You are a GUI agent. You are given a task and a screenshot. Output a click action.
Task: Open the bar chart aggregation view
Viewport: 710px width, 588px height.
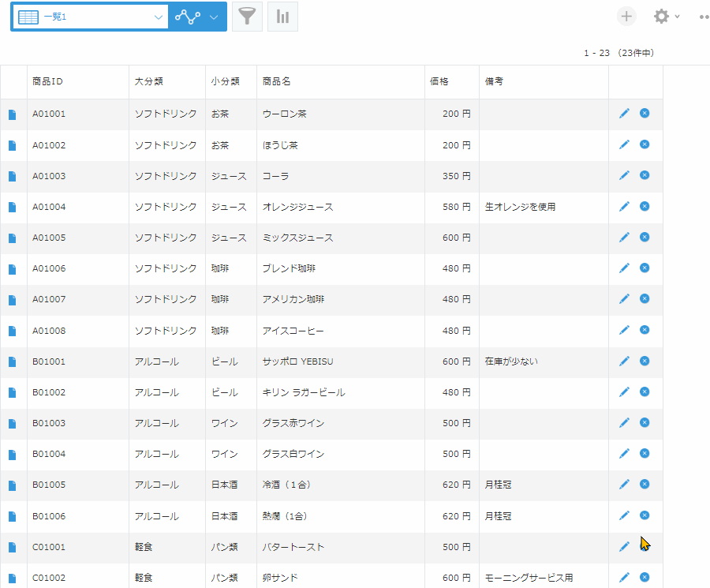(x=282, y=17)
